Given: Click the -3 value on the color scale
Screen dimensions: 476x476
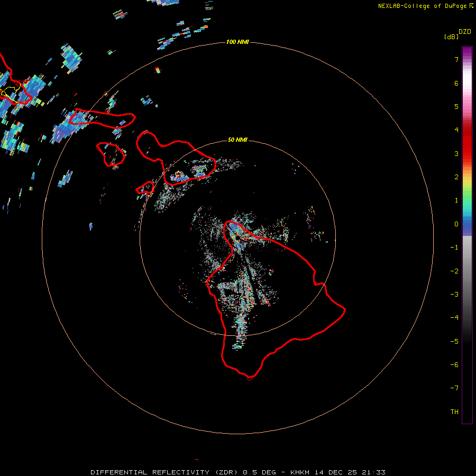Looking at the screenshot, I should point(454,295).
